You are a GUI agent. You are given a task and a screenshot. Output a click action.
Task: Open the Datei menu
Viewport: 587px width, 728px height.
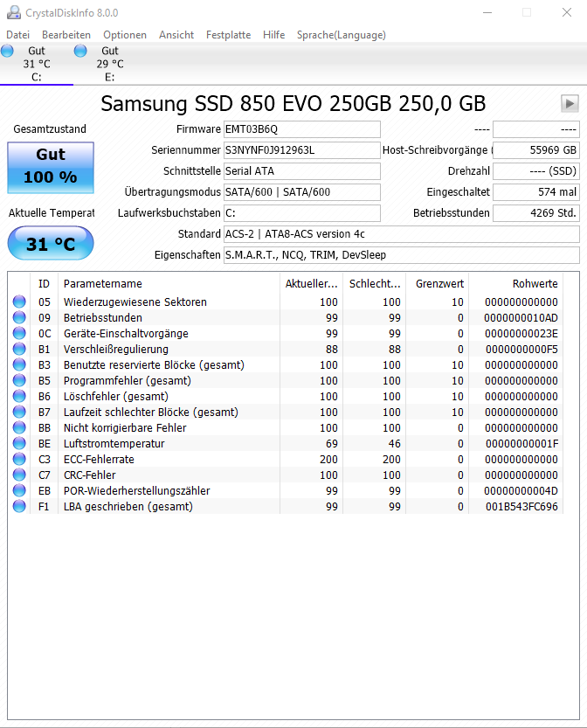coord(18,35)
